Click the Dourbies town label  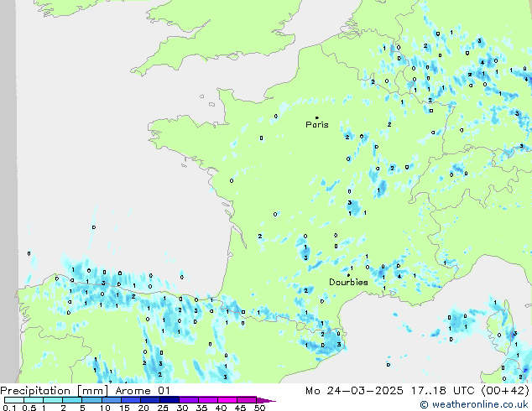click(x=348, y=282)
